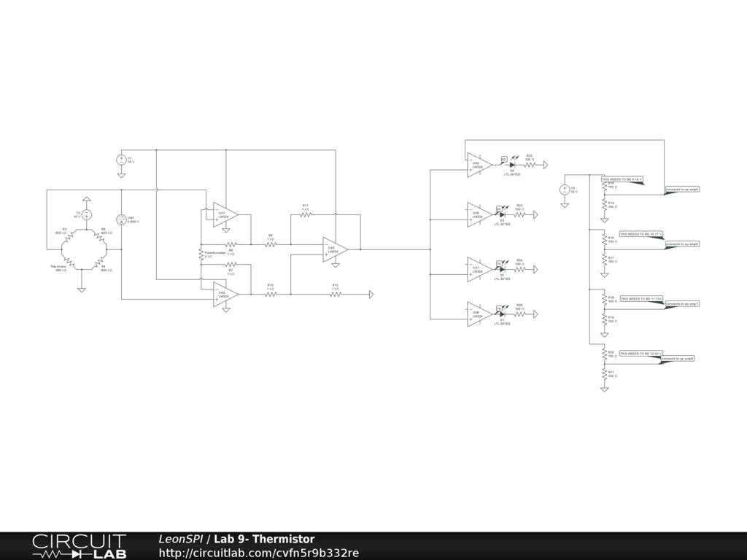This screenshot has height=560, width=747.
Task: Click the VM1 voltmeter symbol
Action: tap(122, 219)
